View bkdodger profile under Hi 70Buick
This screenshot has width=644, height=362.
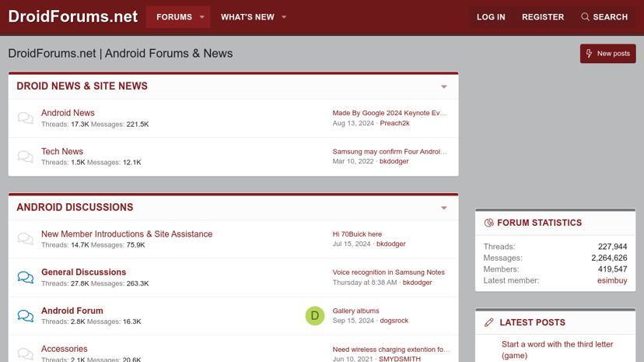click(x=391, y=244)
